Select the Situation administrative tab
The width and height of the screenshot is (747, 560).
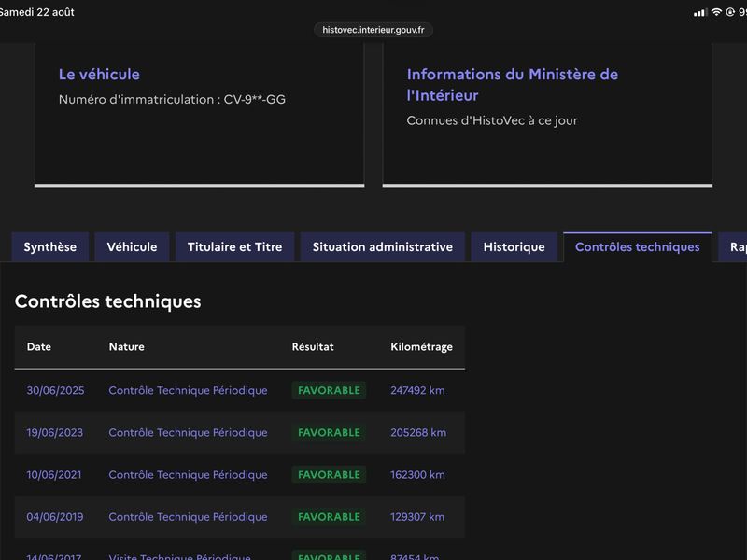(x=383, y=246)
